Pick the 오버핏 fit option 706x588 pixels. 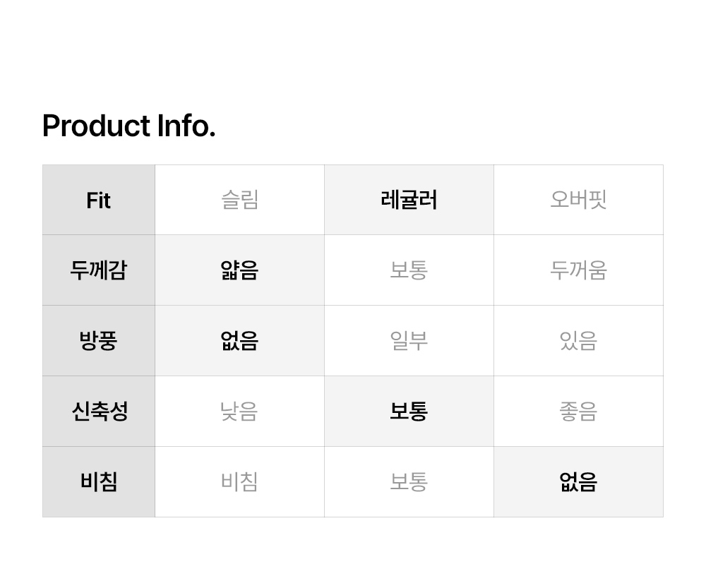(578, 200)
